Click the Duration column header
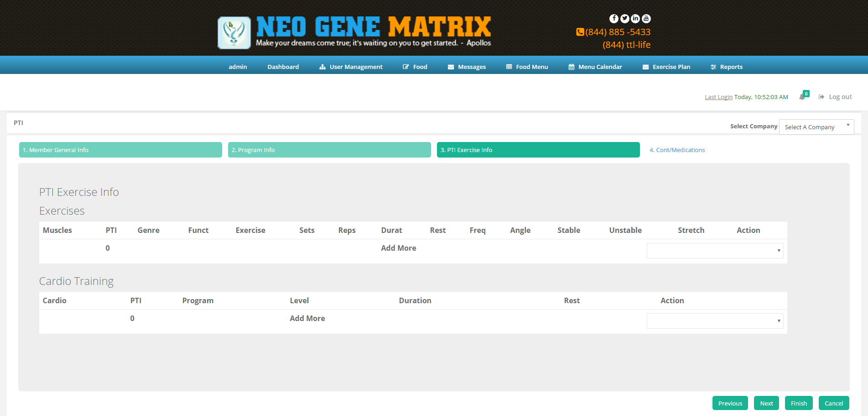The image size is (868, 416). (x=415, y=300)
